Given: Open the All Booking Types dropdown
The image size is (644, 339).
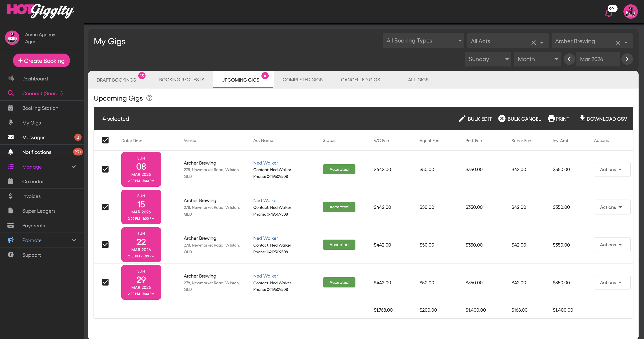Looking at the screenshot, I should click(x=423, y=41).
